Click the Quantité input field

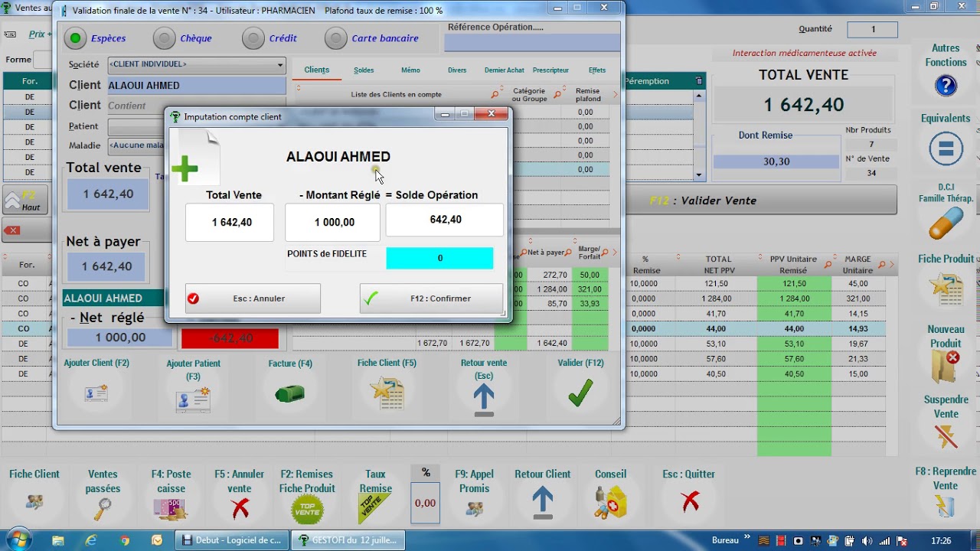click(x=872, y=29)
